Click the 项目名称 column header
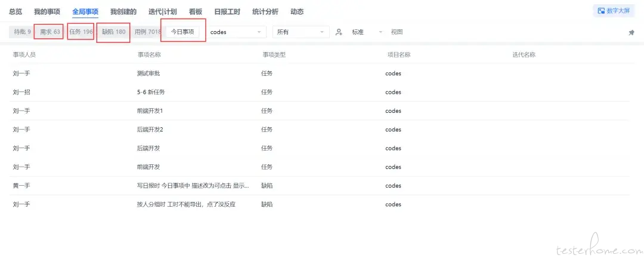The image size is (644, 264). pos(399,55)
